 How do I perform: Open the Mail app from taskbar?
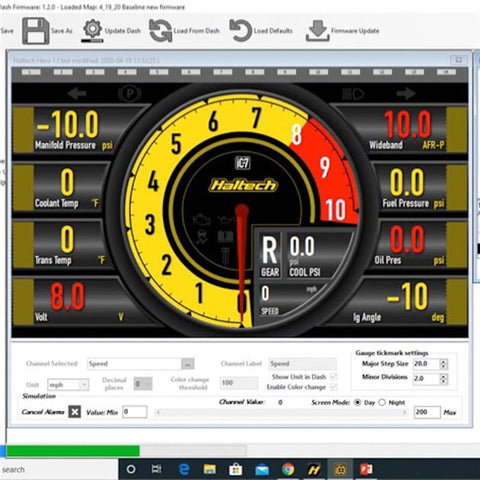point(262,470)
